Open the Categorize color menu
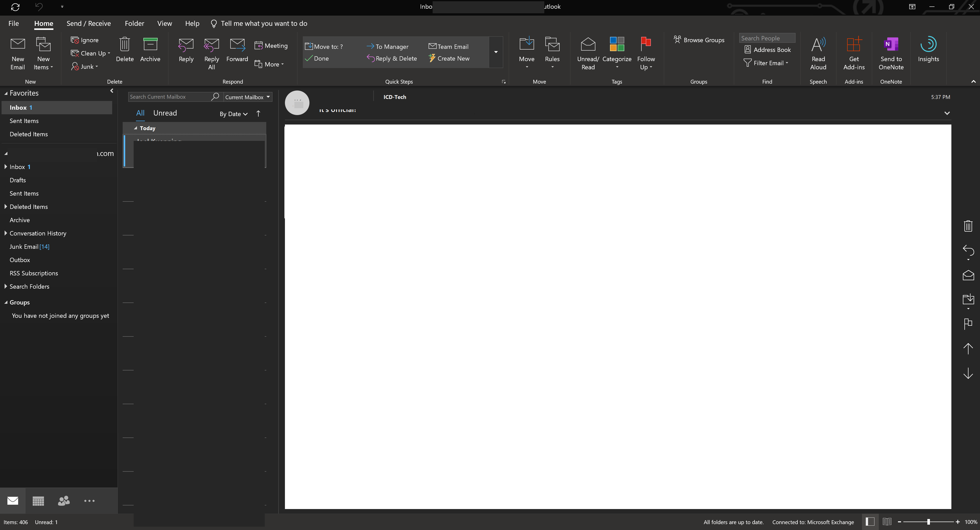980x530 pixels. 617,53
